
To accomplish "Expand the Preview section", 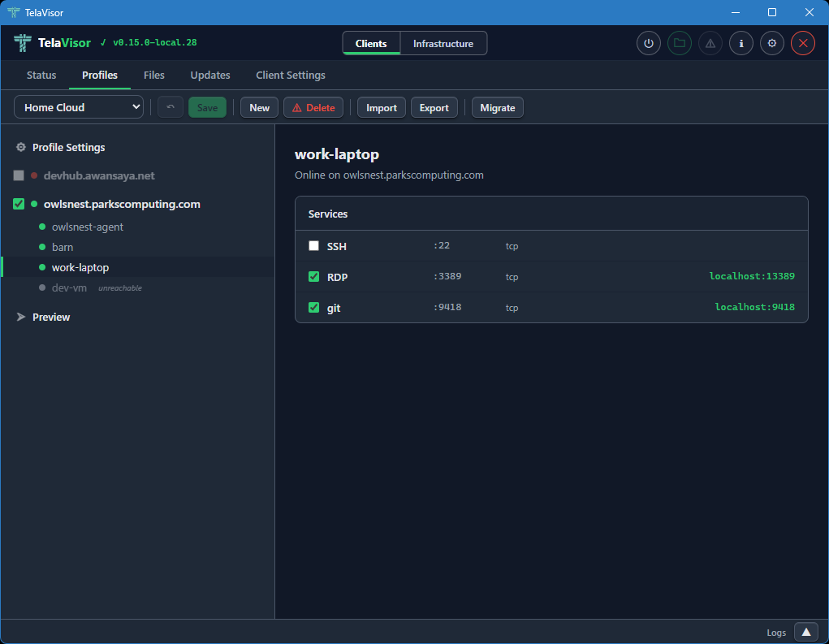I will pos(43,318).
